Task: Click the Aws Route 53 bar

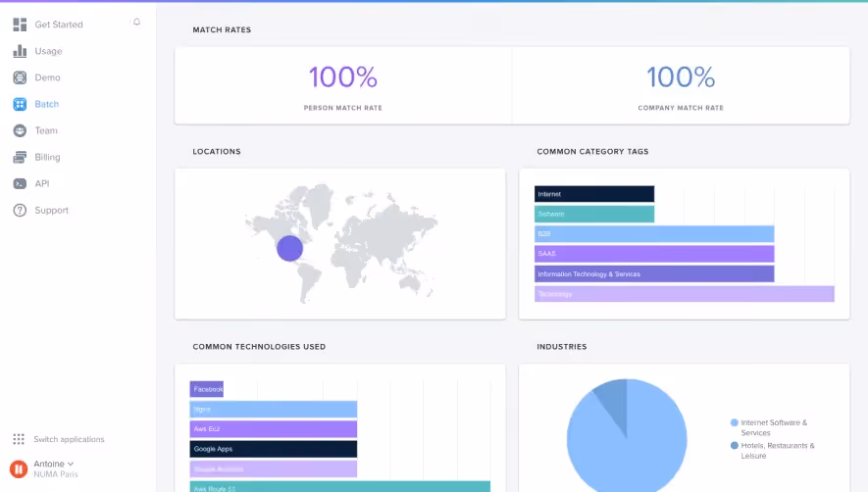Action: pyautogui.click(x=340, y=487)
